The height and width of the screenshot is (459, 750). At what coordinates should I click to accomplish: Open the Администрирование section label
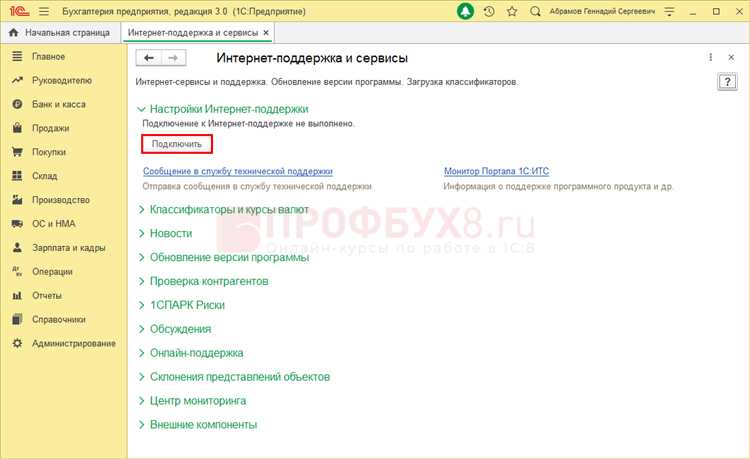74,343
